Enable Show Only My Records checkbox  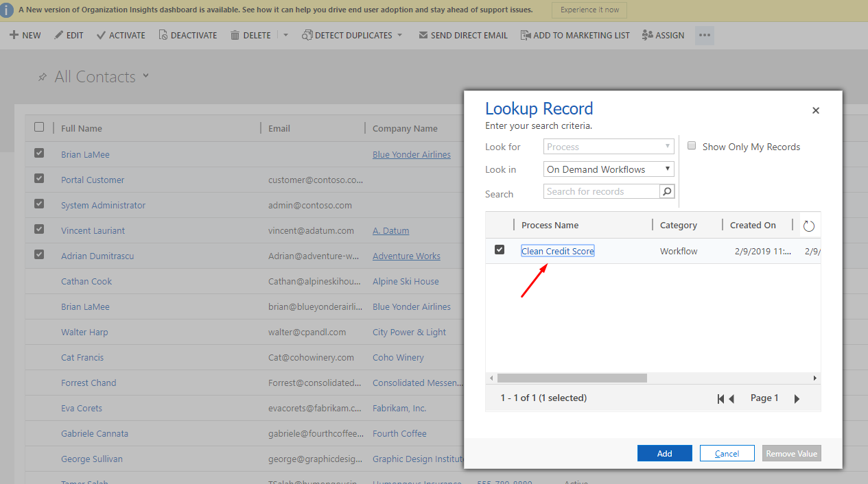[692, 146]
